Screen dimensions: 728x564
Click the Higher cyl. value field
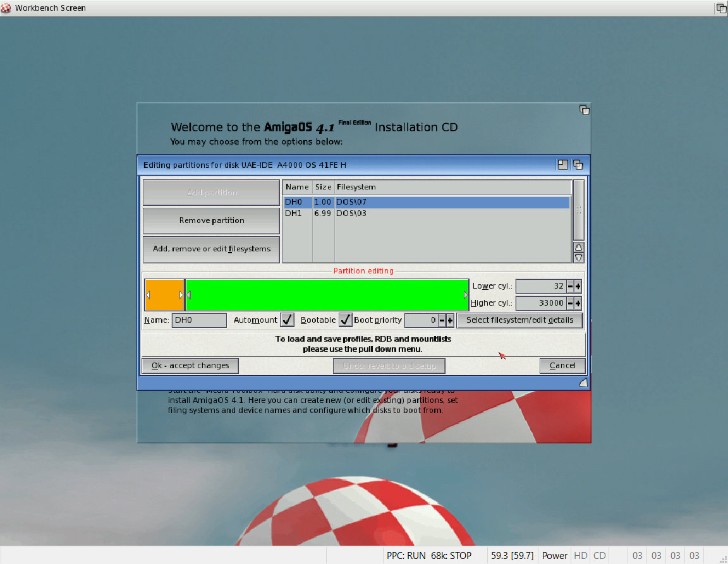(541, 303)
